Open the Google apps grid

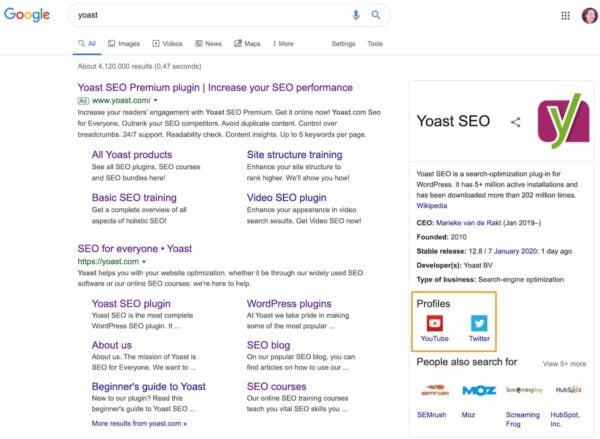[x=565, y=16]
